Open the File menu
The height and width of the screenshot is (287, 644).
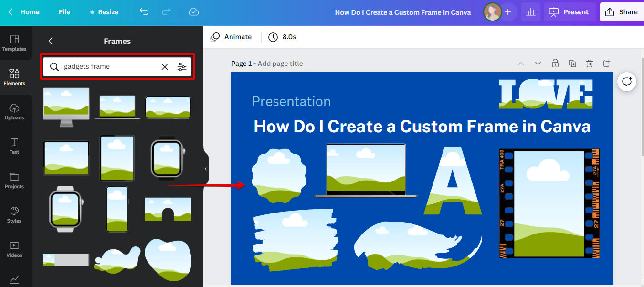click(x=64, y=12)
